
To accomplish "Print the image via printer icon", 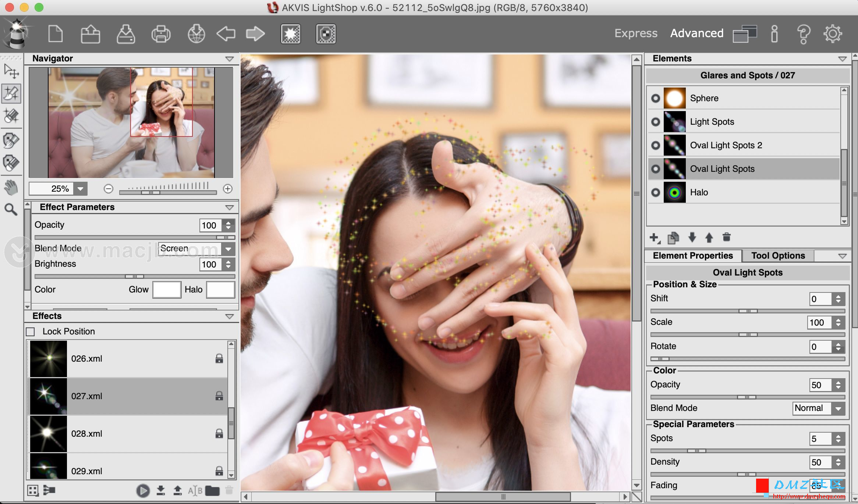I will (x=161, y=34).
